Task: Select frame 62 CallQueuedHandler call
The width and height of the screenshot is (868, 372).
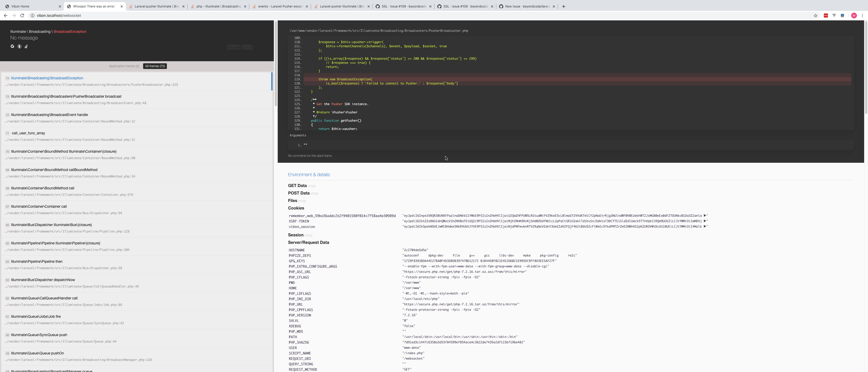Action: click(x=136, y=301)
